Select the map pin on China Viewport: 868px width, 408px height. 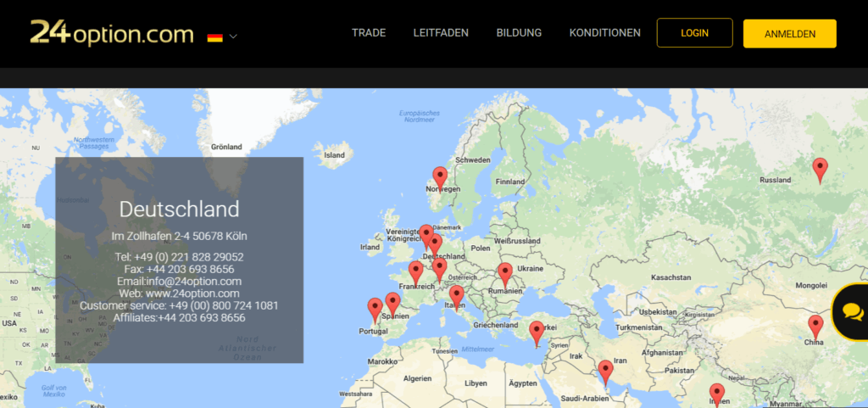point(815,327)
